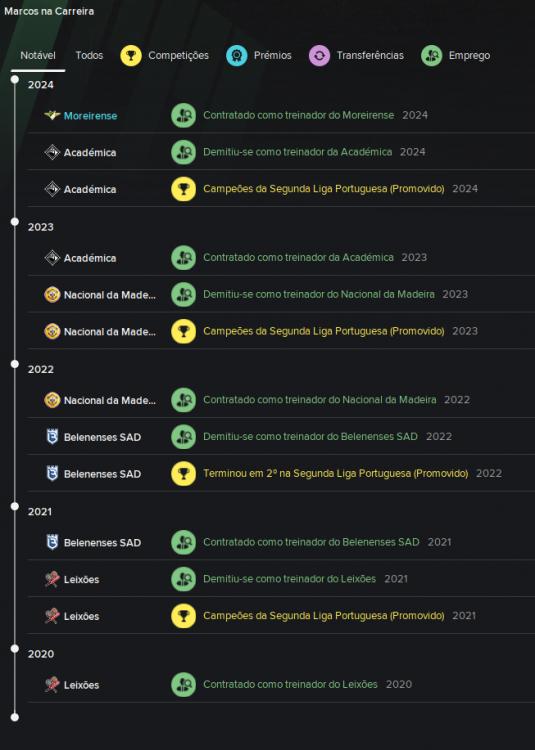The image size is (535, 750).
Task: Click Nacional crest in Campeões 2023 row
Action: click(52, 331)
